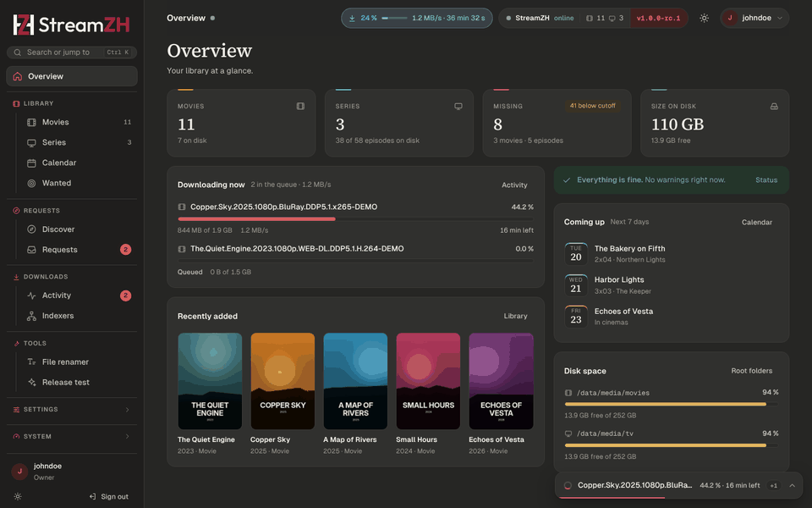
Task: Click the film icon beside The.Quiet.Engine download
Action: click(182, 249)
